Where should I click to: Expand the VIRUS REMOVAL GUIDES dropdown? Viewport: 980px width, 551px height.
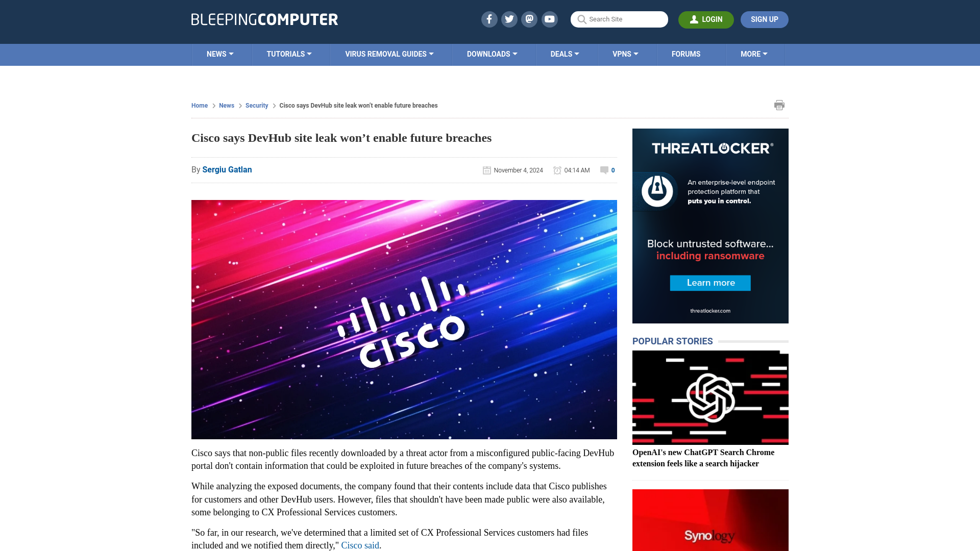389,55
